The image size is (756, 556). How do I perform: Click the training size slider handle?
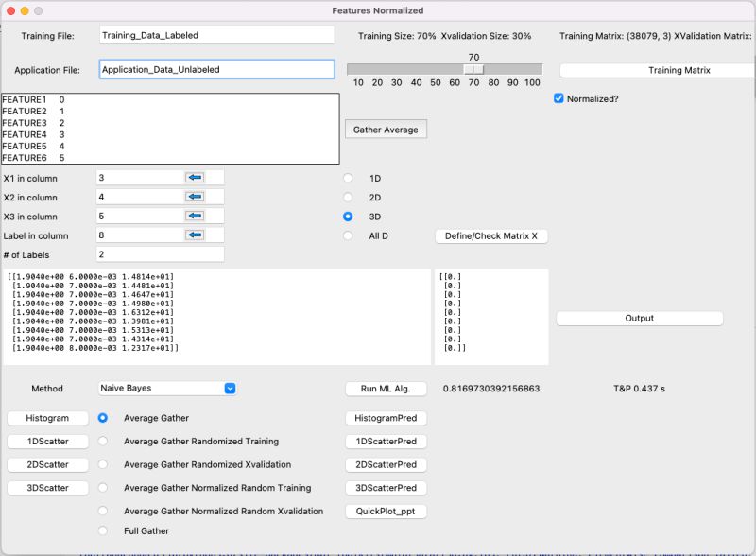tap(474, 69)
